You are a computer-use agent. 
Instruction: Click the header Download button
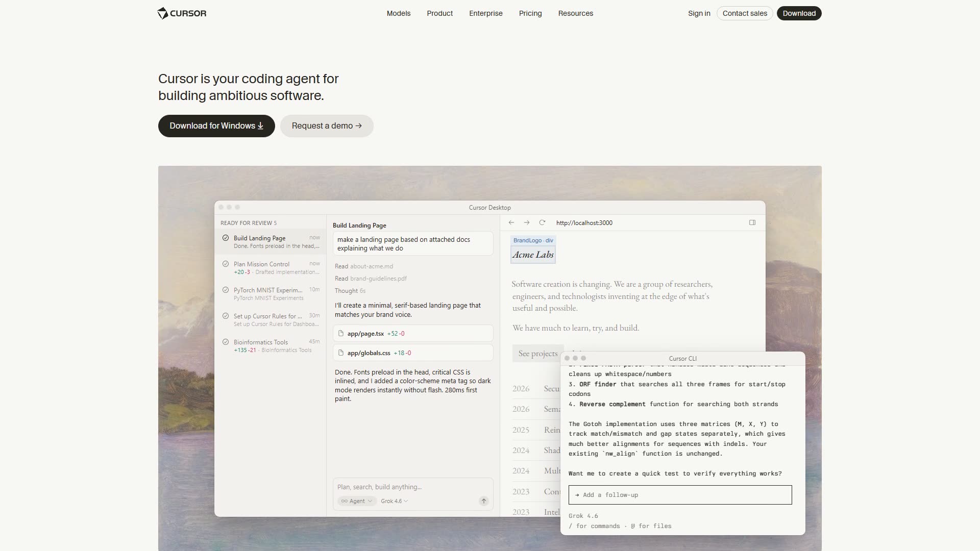coord(799,13)
